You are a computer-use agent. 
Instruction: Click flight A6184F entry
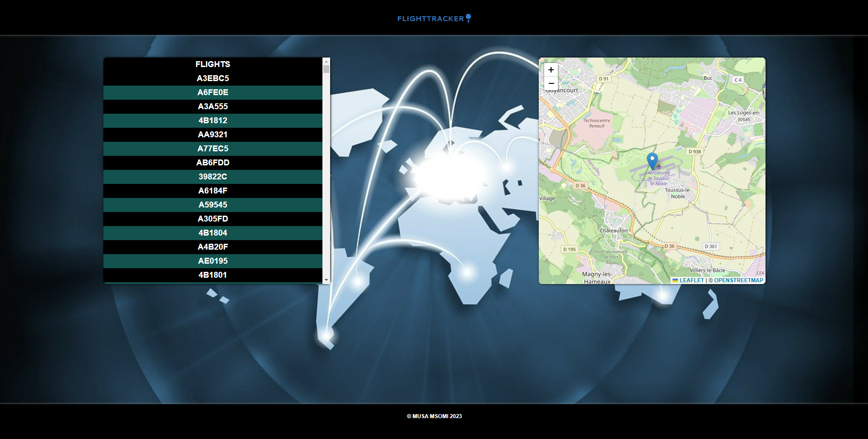pos(213,191)
